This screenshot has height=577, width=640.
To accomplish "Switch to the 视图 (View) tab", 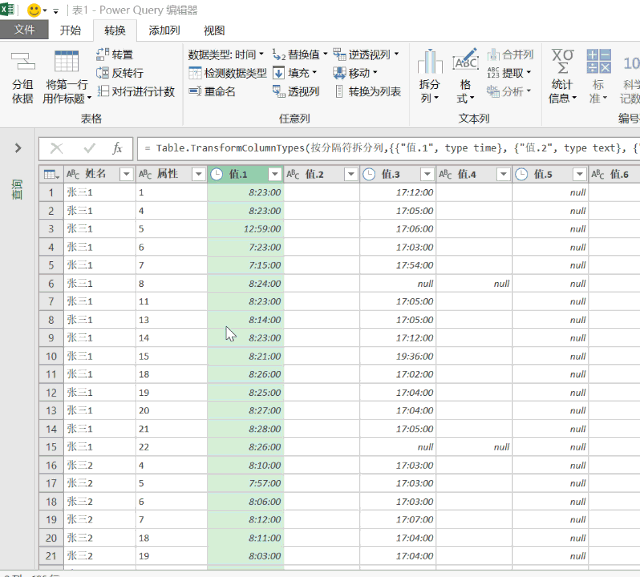I will pyautogui.click(x=214, y=30).
